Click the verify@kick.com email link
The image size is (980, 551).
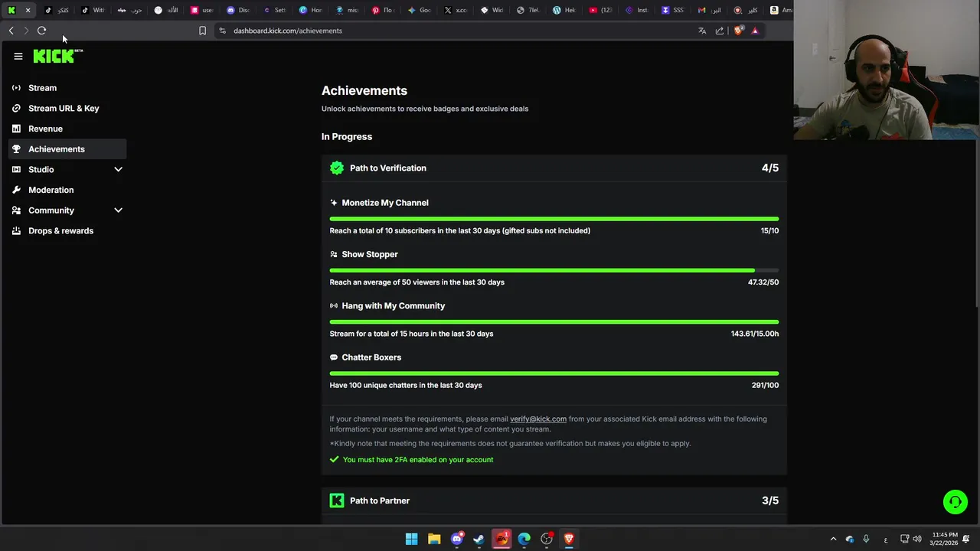(x=538, y=419)
